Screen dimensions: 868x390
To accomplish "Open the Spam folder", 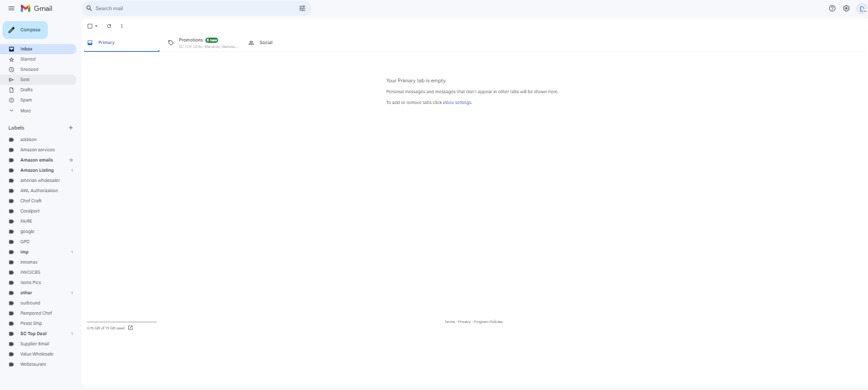I will 38,100.
